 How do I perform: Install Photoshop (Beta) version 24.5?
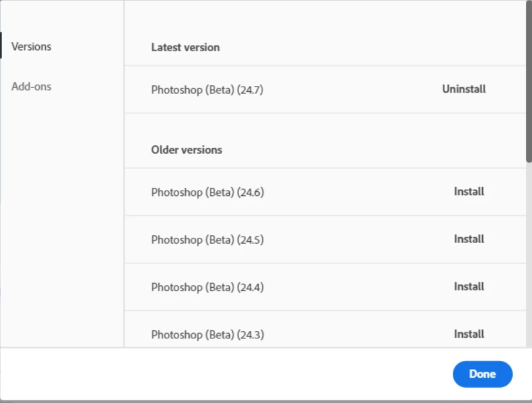coord(469,239)
